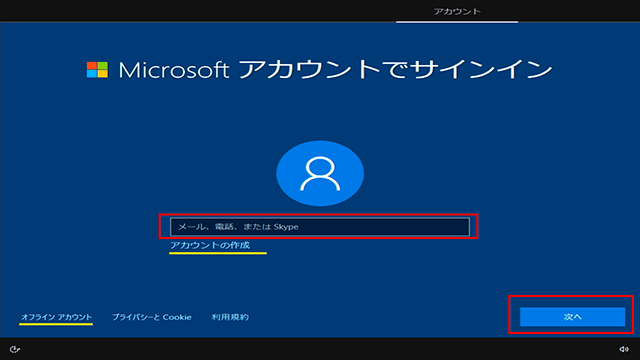Click the Microsoft four-color logo
The height and width of the screenshot is (360, 640).
click(98, 70)
